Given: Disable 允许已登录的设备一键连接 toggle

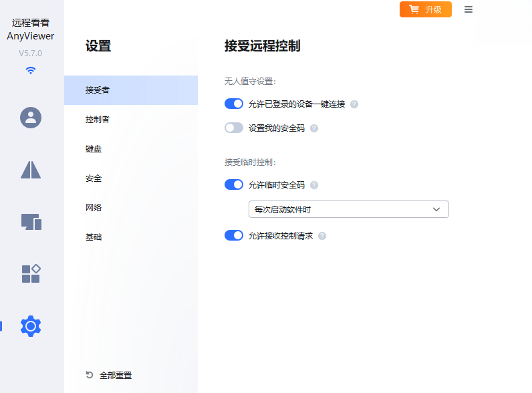Looking at the screenshot, I should 234,104.
